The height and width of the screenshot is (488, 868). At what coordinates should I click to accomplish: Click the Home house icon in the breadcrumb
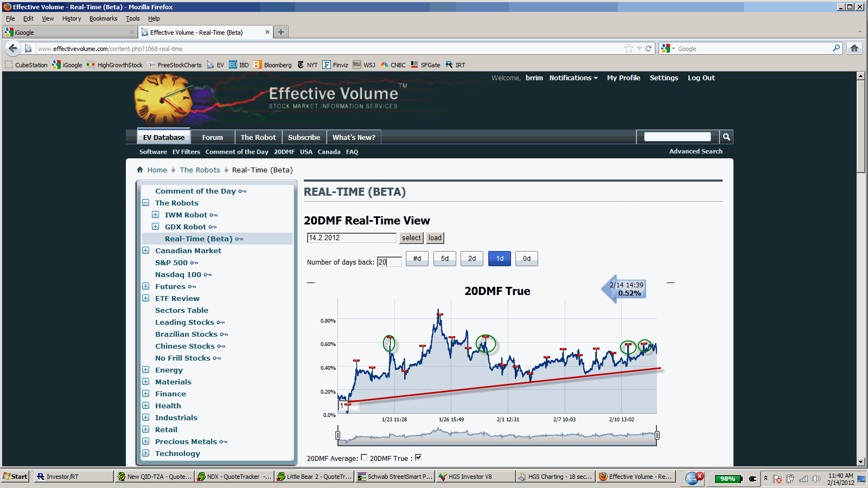tap(140, 170)
